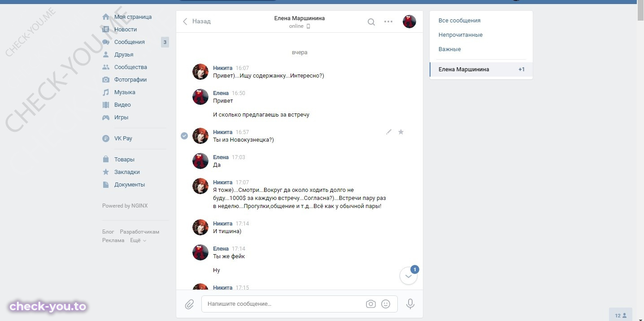Image resolution: width=644 pixels, height=321 pixels.
Task: Go back using the Назад link
Action: click(x=196, y=22)
